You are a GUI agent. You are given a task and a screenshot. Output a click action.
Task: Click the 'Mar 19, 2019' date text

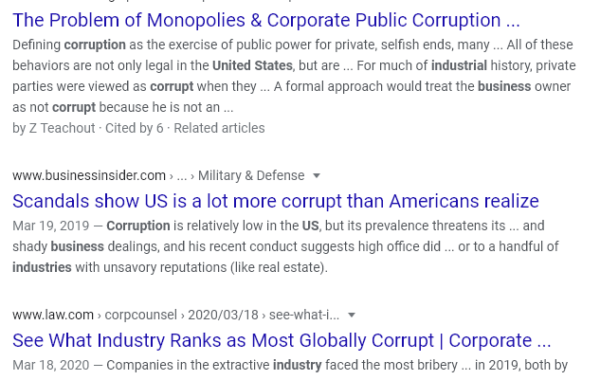pos(51,226)
